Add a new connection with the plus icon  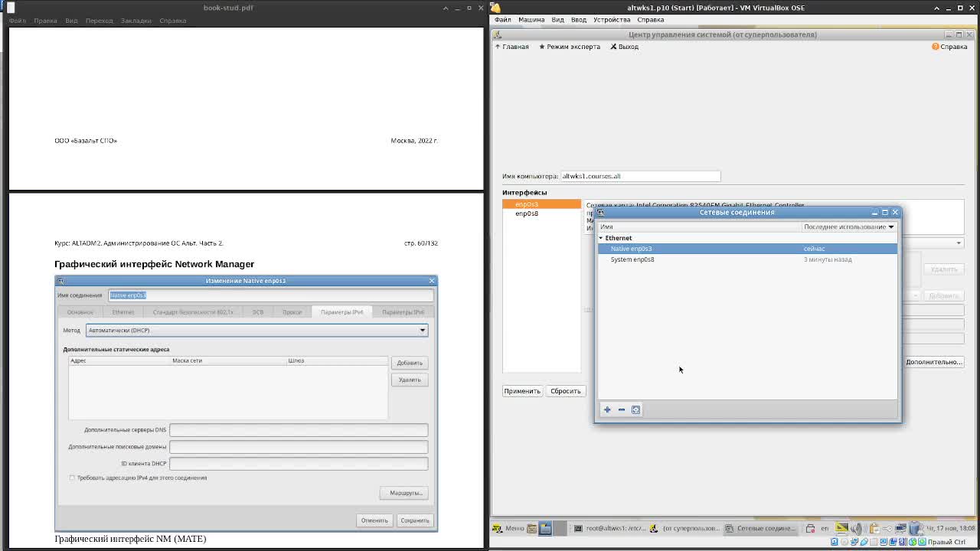point(607,409)
